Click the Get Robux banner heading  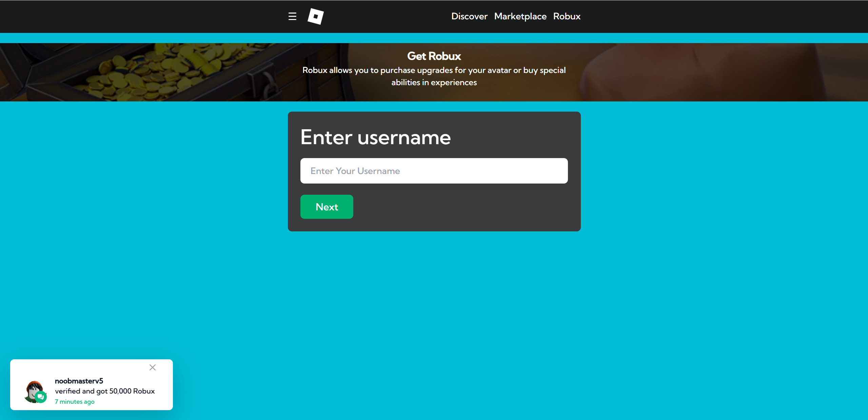pyautogui.click(x=434, y=56)
